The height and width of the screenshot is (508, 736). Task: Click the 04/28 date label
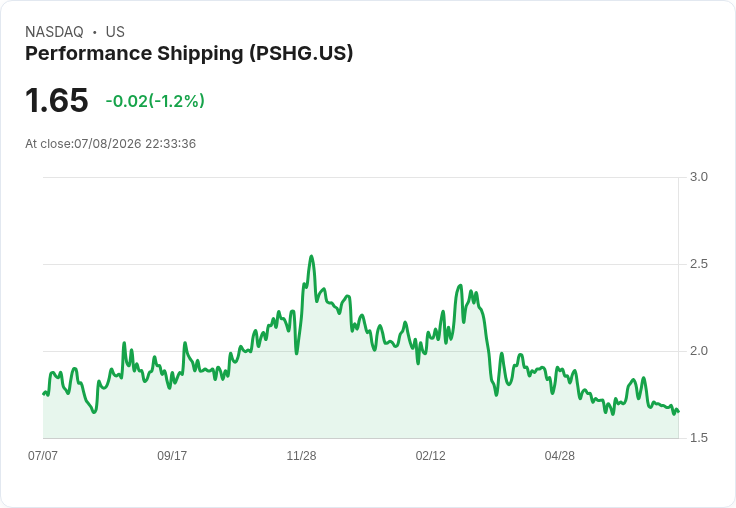(x=560, y=455)
